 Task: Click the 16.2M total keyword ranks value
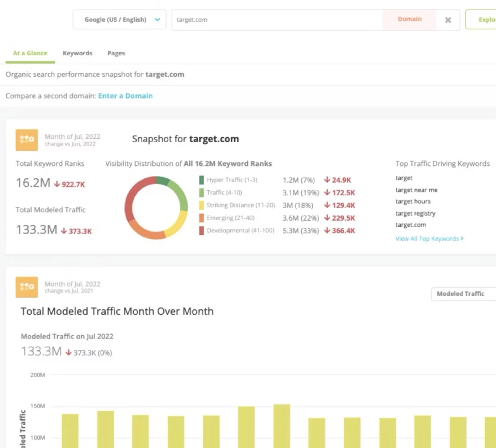(33, 183)
